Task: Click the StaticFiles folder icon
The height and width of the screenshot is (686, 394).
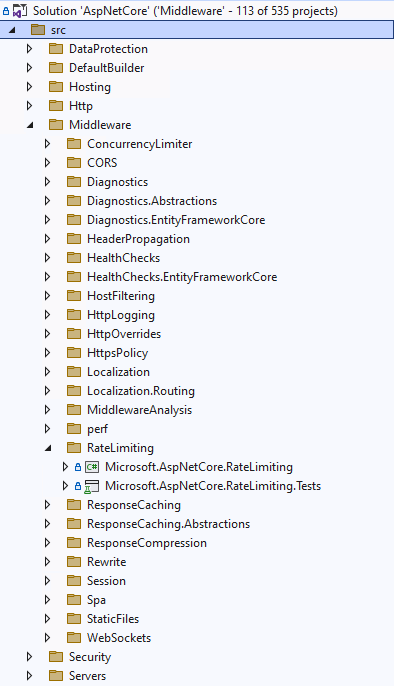Action: [74, 619]
